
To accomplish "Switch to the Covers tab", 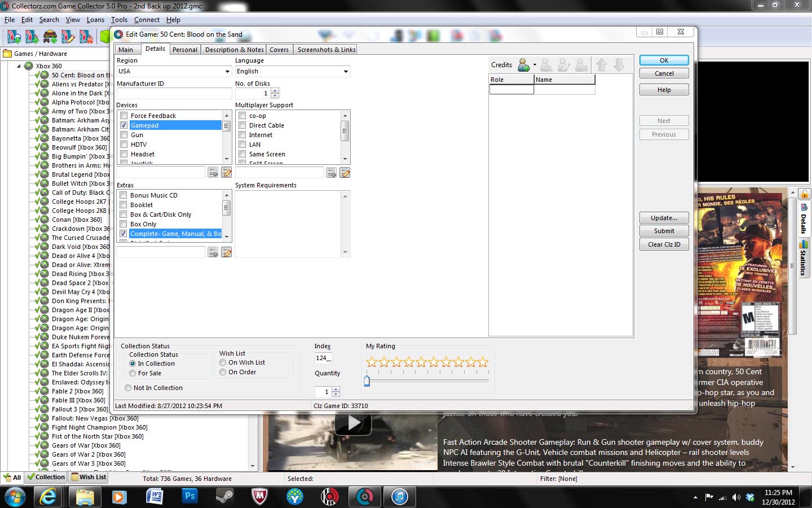I will tap(279, 50).
